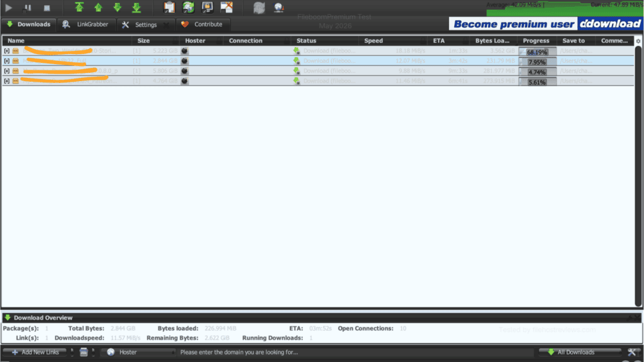
Task: Open the Hoster search filter dropdown
Action: point(139,352)
